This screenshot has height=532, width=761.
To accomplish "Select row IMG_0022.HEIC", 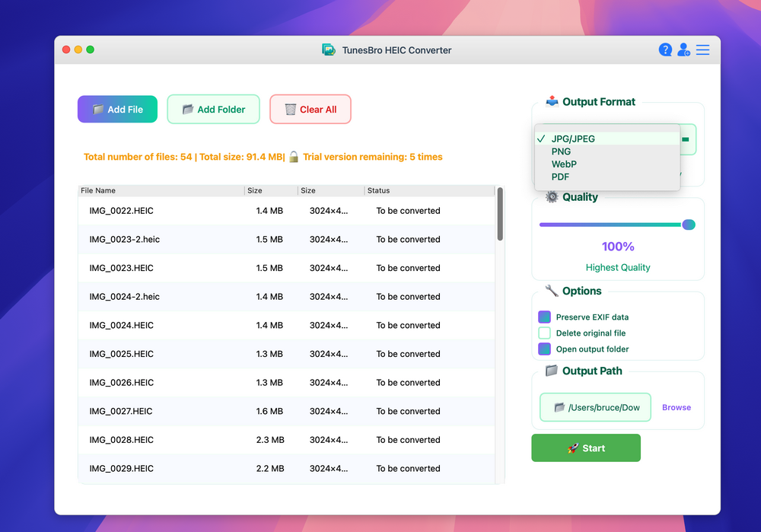I will click(286, 211).
